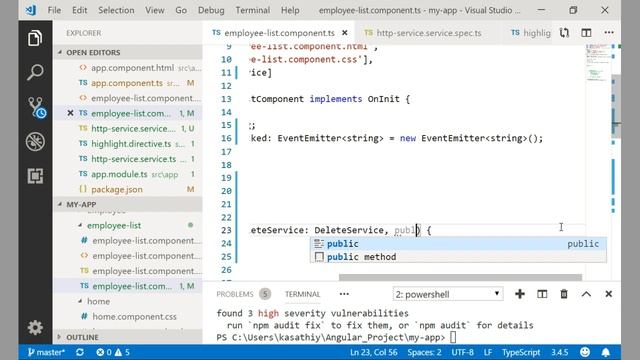Screen dimensions: 640x360
Task: Synchronize changes in status bar
Action: [80, 352]
